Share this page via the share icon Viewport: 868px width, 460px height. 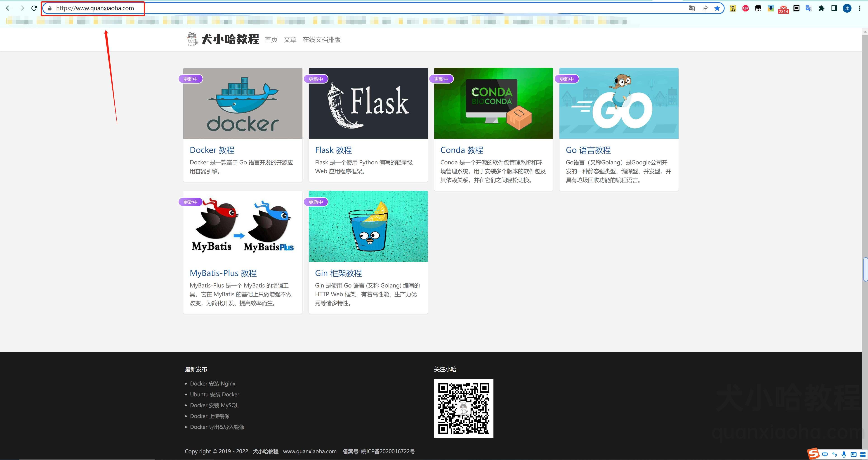coord(705,8)
